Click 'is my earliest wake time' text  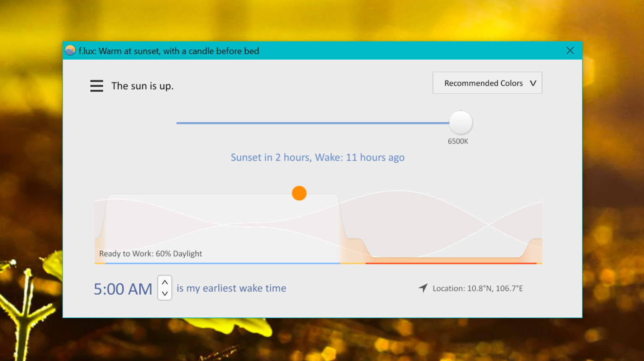point(231,288)
